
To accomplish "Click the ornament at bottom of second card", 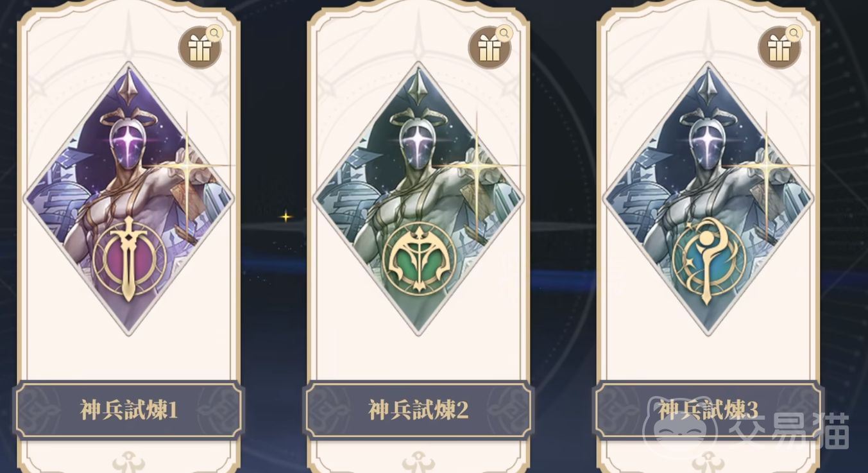I will 419,461.
